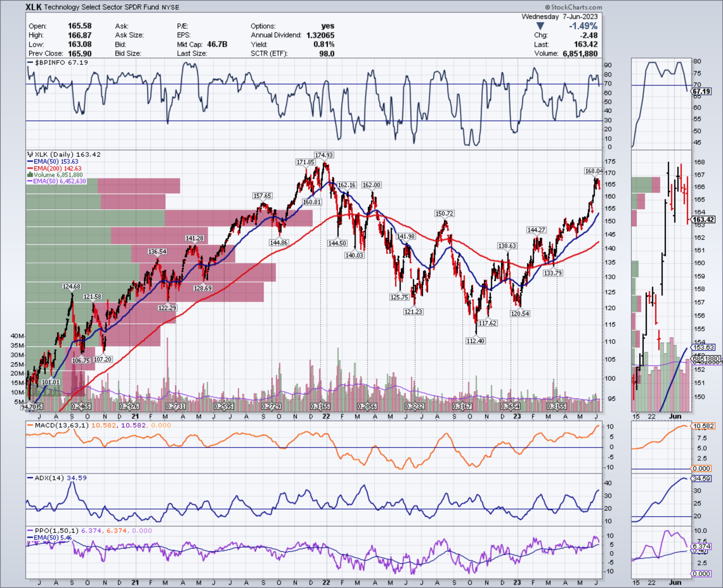Screen dimensions: 723x588
Task: Click the 0.3654 ratio label at chart bottom
Action: coord(511,406)
